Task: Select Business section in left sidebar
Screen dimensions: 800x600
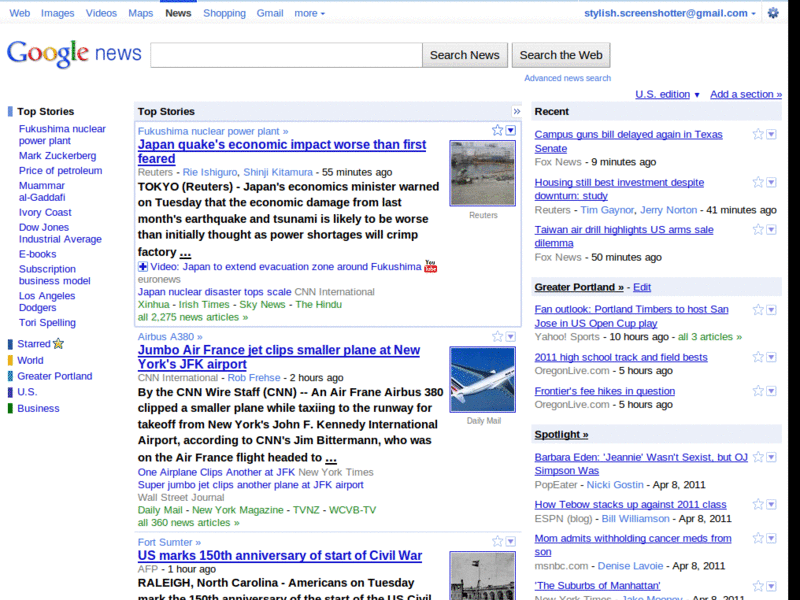Action: (x=38, y=408)
